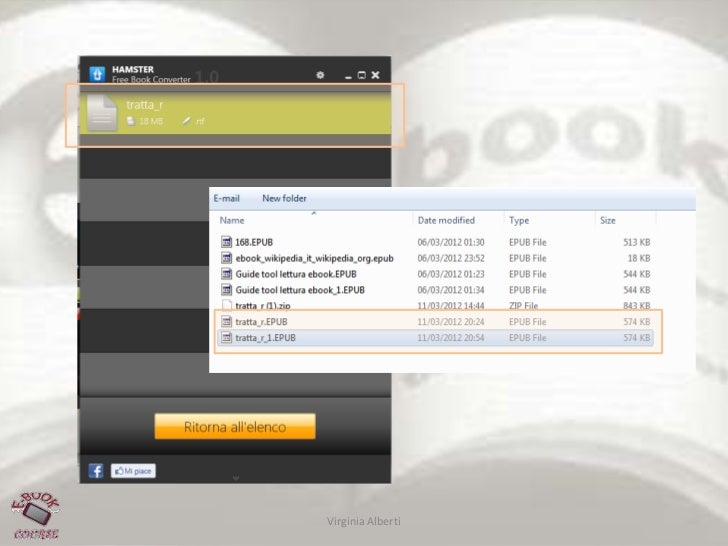728x546 pixels.
Task: Click date 11/03/2012 20:54 cell
Action: coord(451,338)
